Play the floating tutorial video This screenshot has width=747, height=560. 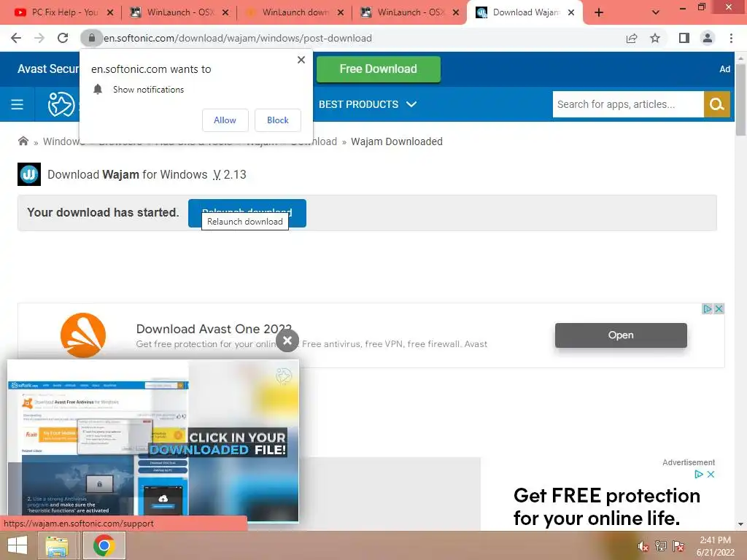point(153,441)
